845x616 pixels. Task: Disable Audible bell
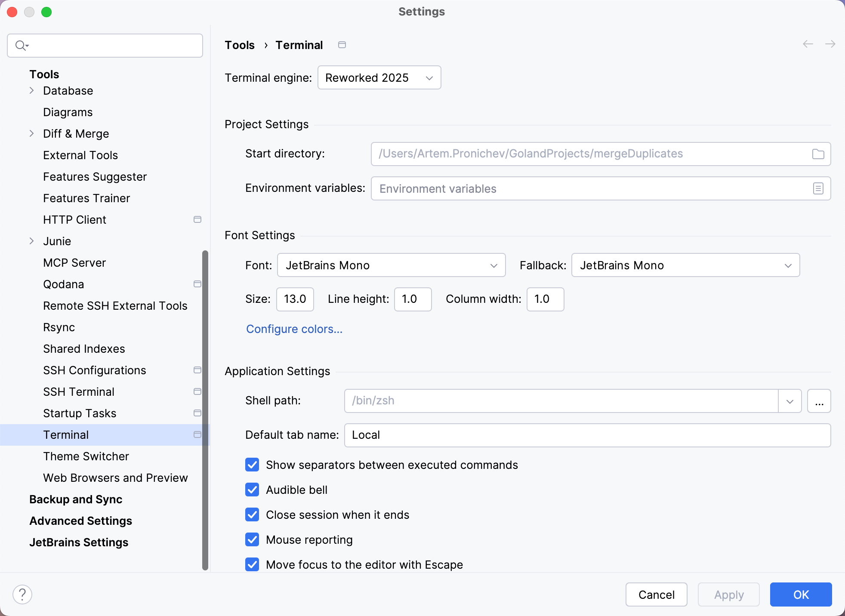click(x=252, y=490)
